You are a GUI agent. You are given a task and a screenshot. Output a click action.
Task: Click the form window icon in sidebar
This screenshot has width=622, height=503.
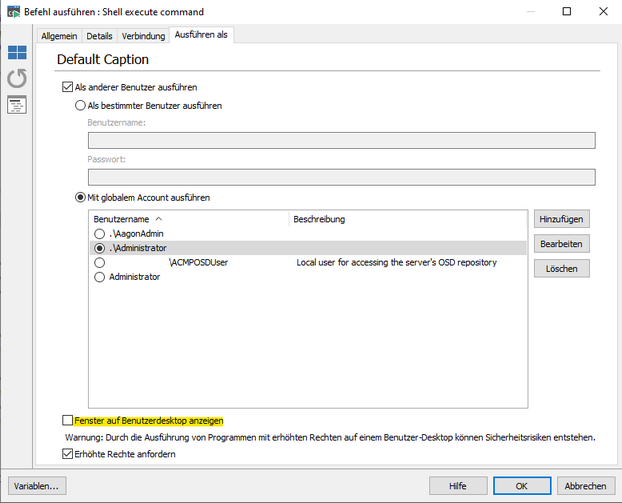click(17, 105)
